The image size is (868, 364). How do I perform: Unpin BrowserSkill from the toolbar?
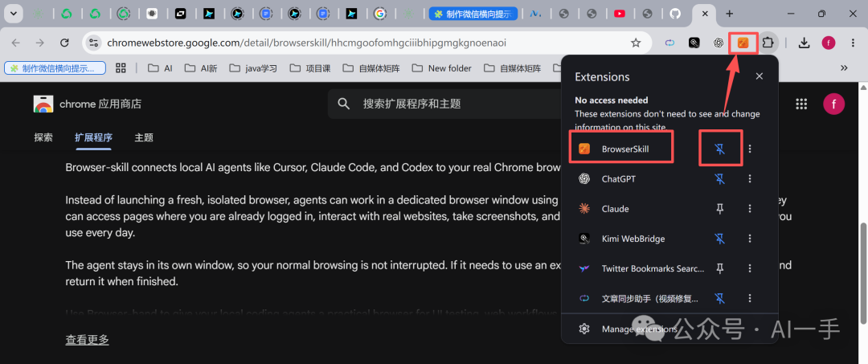click(719, 149)
